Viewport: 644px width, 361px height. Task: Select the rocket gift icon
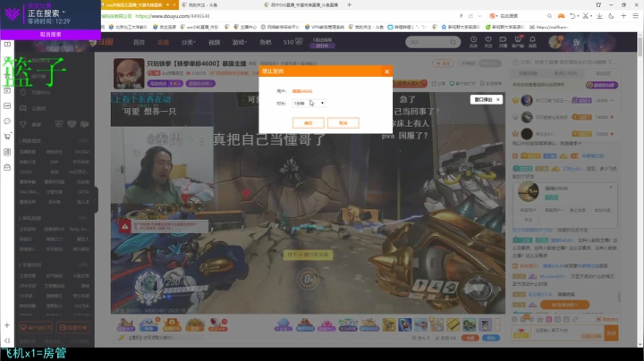pyautogui.click(x=404, y=324)
